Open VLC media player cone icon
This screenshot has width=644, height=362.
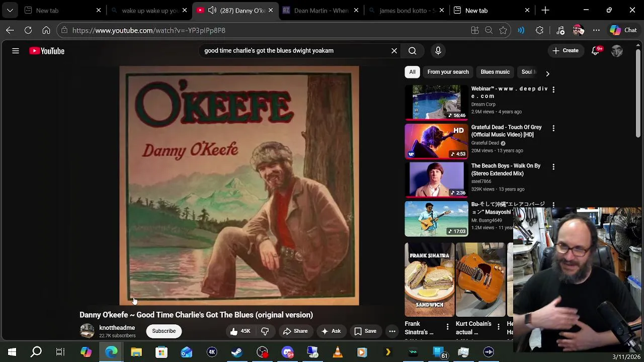pos(338,352)
